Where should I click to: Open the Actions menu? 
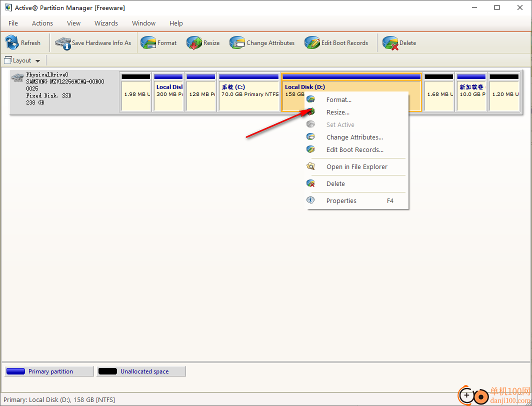point(42,23)
